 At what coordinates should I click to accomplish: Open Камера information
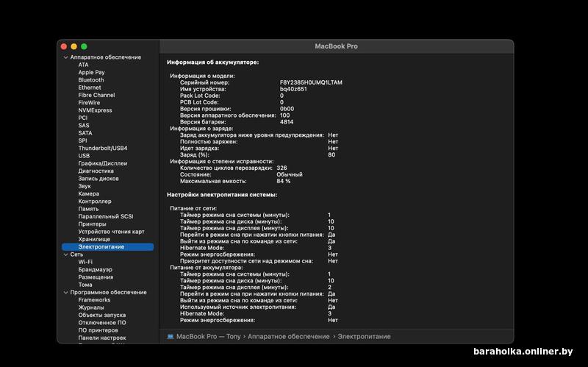88,193
